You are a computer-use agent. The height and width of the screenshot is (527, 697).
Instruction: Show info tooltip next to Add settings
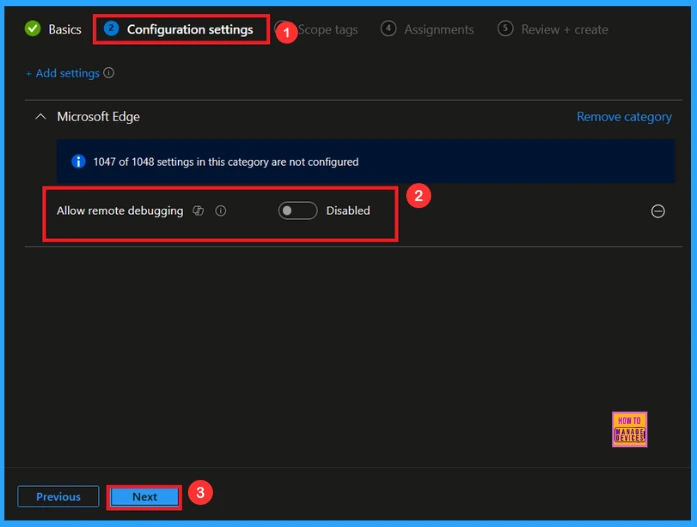[109, 73]
